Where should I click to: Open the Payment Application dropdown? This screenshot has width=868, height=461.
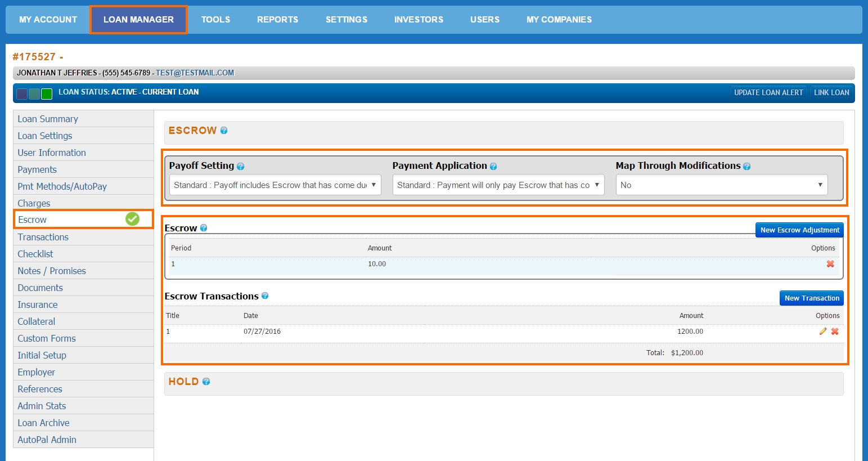(x=498, y=185)
